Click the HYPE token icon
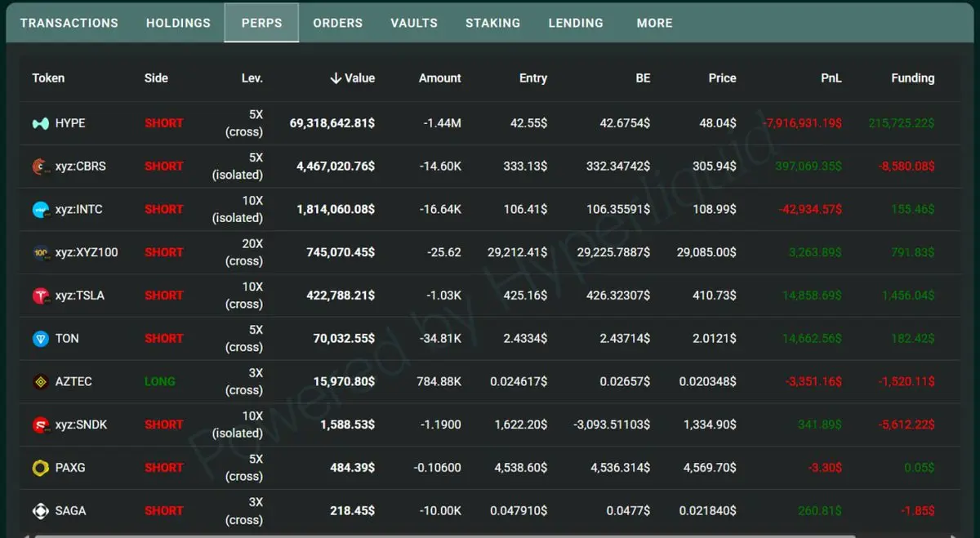 pos(41,123)
